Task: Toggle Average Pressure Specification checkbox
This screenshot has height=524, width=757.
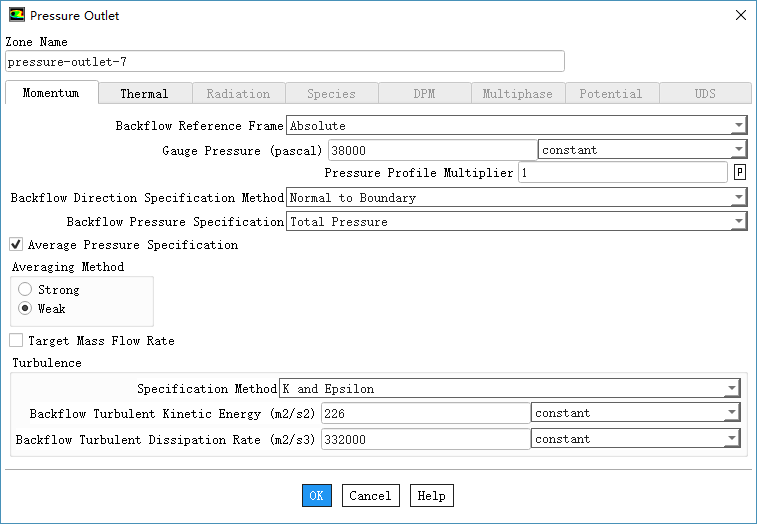Action: [16, 244]
